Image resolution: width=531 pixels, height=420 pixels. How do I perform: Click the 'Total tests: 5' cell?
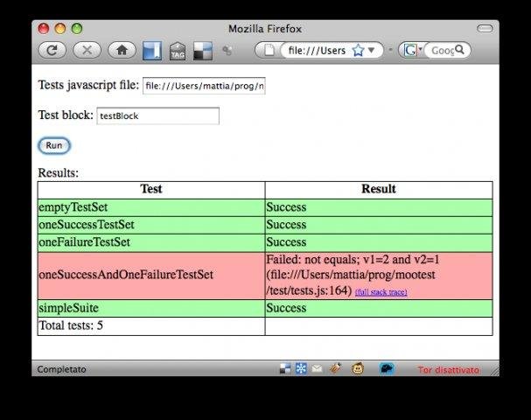(x=151, y=325)
